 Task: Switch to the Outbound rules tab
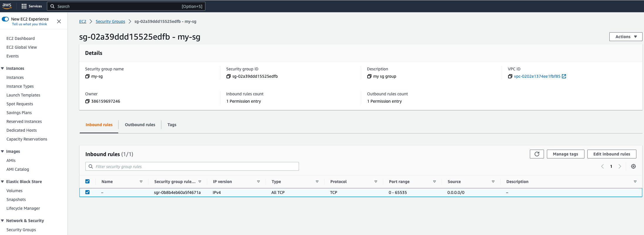tap(140, 125)
